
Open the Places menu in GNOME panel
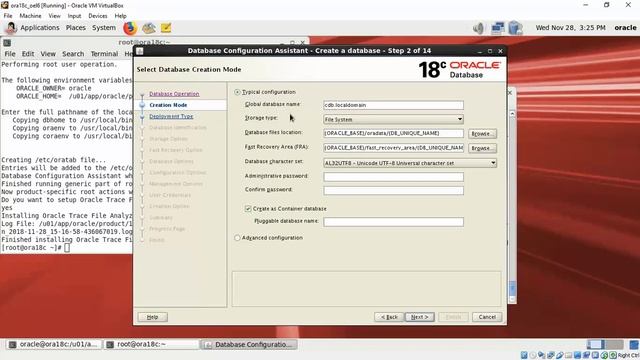pyautogui.click(x=76, y=28)
